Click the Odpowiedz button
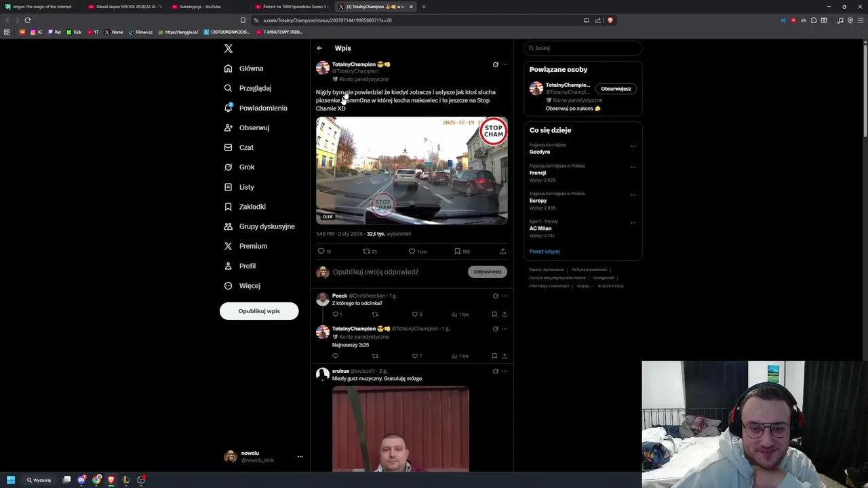868x488 pixels. pos(488,272)
